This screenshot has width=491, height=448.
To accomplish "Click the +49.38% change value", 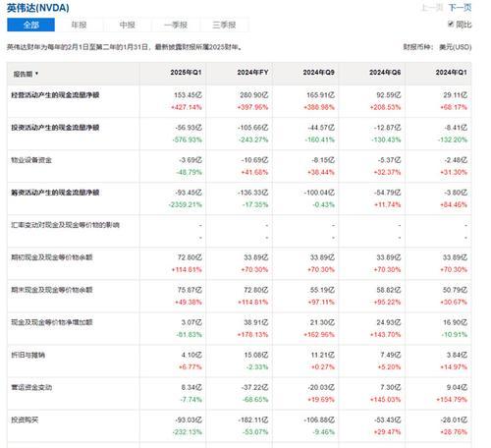I will coord(189,302).
